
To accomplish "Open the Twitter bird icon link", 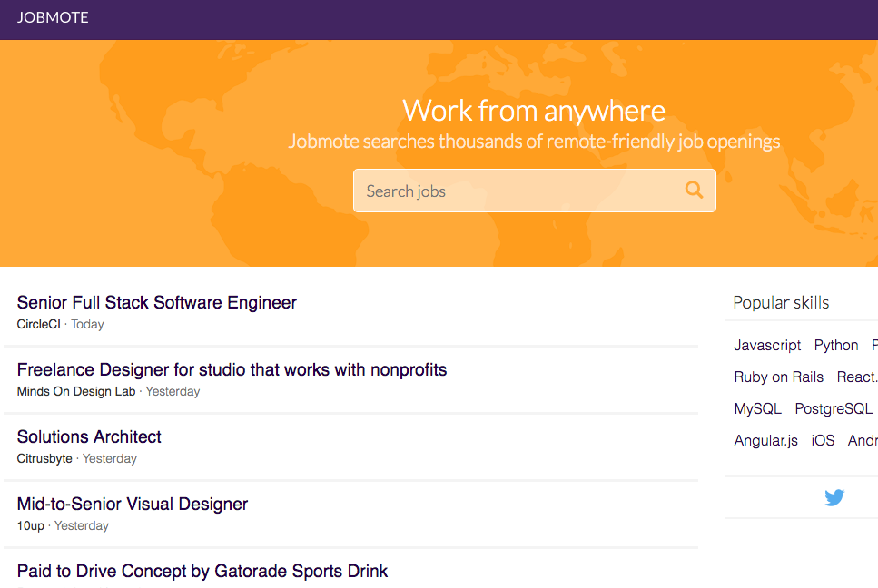I will tap(834, 497).
